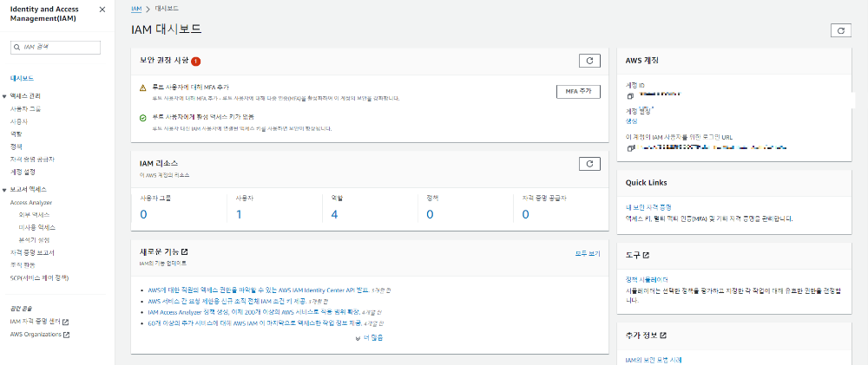Click the identity providers count 0
868x365 pixels.
pos(525,214)
